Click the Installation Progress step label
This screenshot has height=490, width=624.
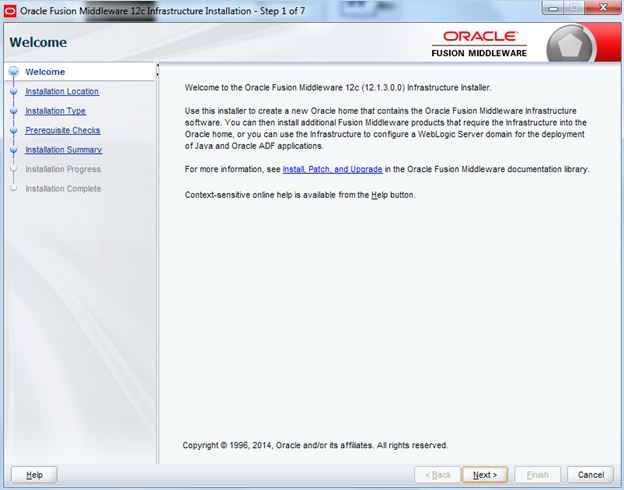pyautogui.click(x=63, y=169)
